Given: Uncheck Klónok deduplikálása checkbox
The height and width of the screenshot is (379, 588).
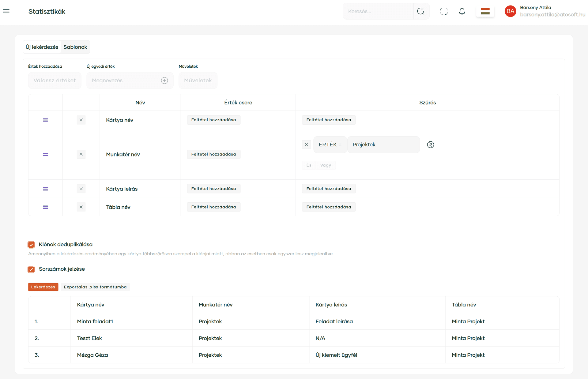Looking at the screenshot, I should pyautogui.click(x=31, y=245).
